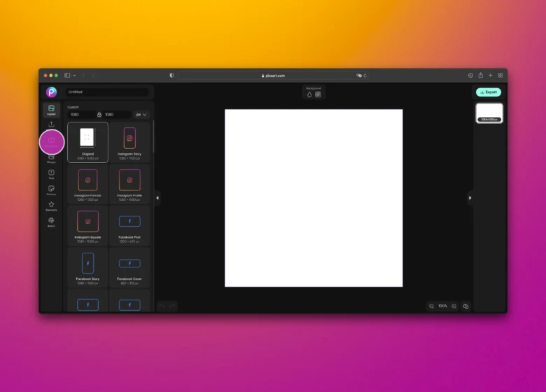
Task: Toggle the aspect ratio lock
Action: click(x=99, y=114)
